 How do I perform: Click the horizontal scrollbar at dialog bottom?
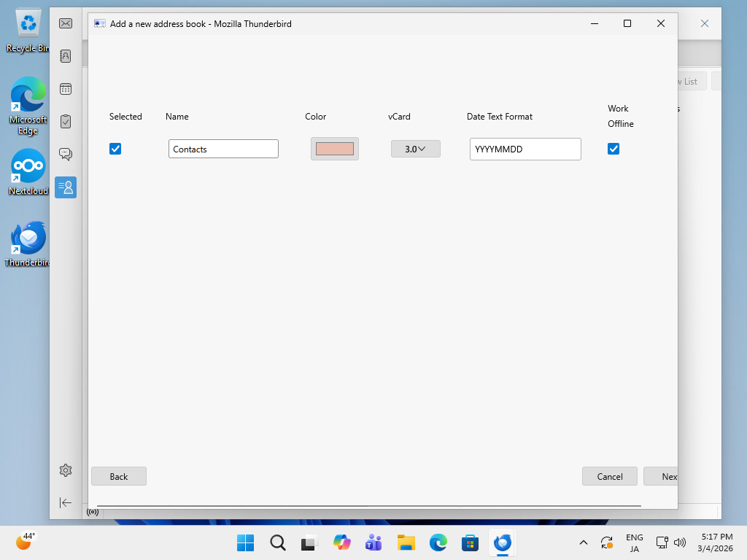click(x=368, y=506)
